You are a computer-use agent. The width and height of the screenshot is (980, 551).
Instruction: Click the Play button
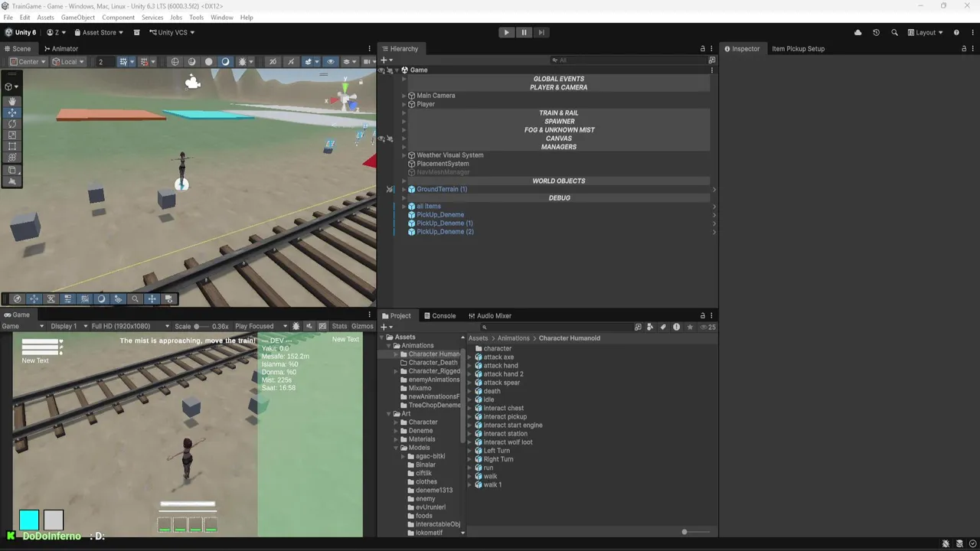[506, 32]
